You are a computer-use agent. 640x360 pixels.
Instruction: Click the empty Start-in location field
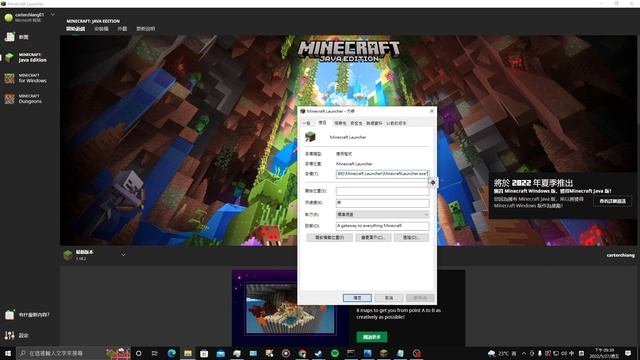382,191
